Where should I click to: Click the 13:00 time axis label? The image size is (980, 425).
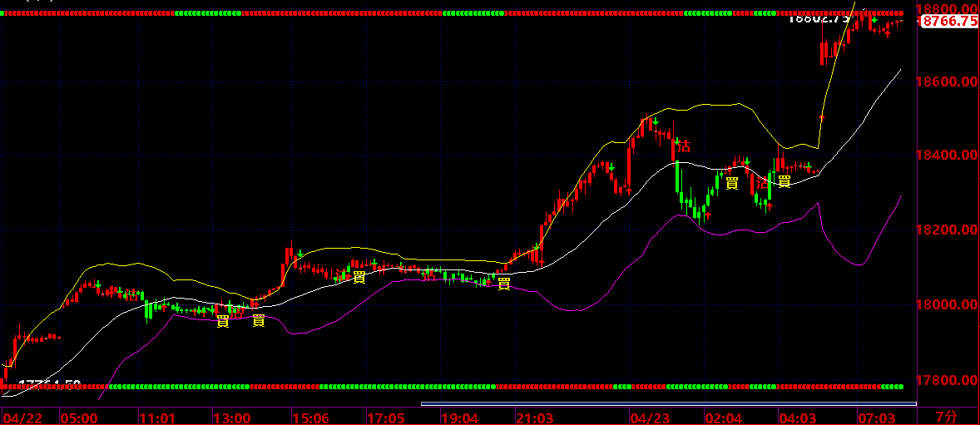232,417
